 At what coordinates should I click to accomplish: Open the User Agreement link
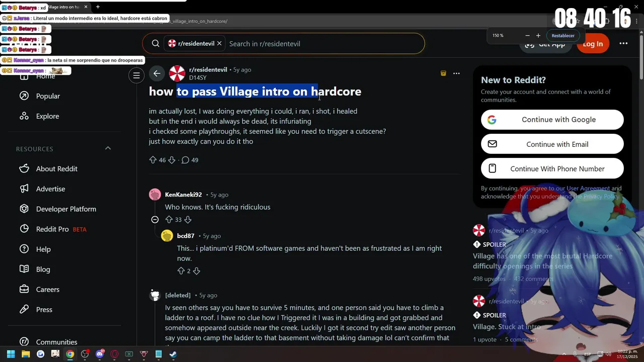588,189
